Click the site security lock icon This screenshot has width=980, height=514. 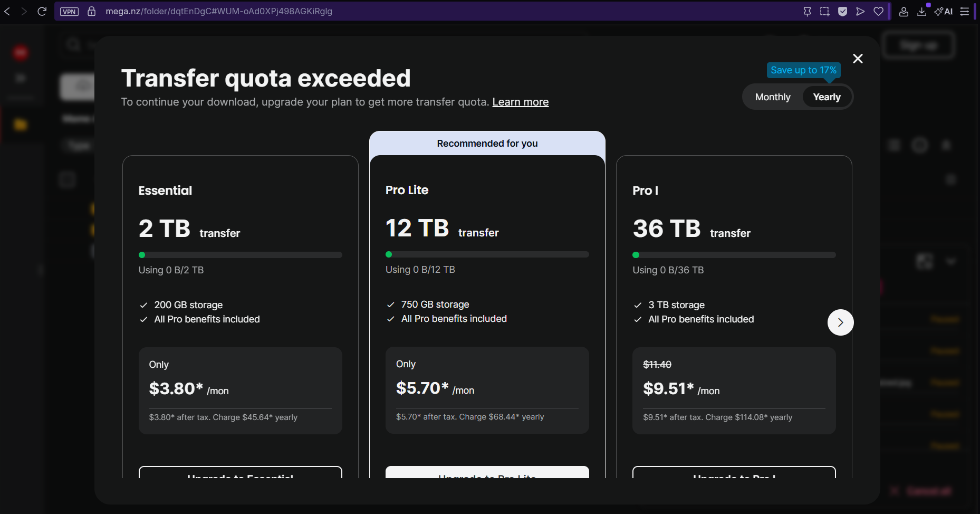(x=91, y=11)
